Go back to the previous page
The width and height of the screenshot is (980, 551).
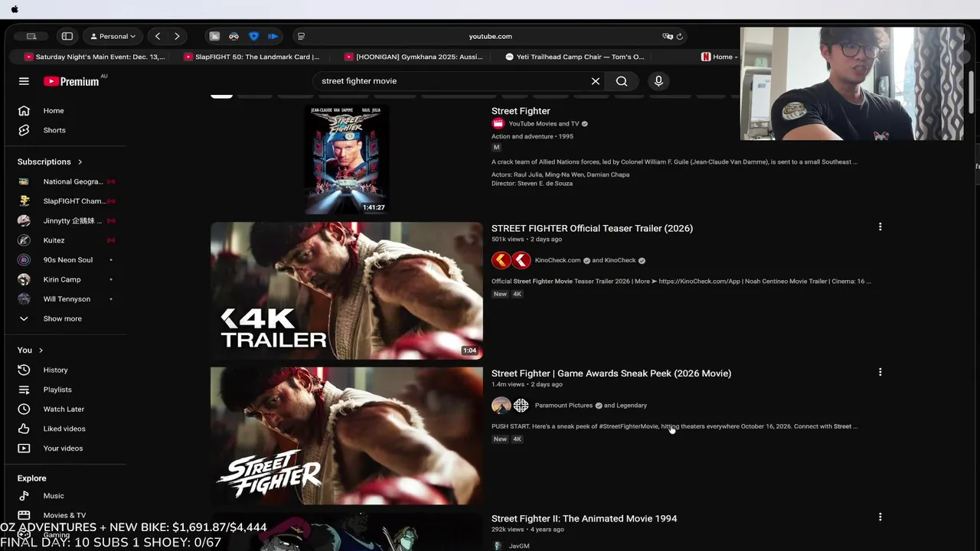(x=158, y=36)
